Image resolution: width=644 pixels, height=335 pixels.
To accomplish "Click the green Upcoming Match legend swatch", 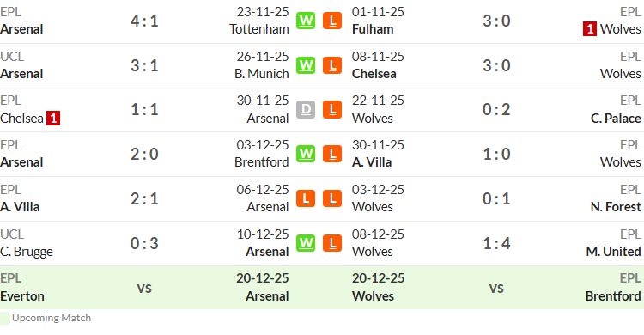I will [4, 318].
